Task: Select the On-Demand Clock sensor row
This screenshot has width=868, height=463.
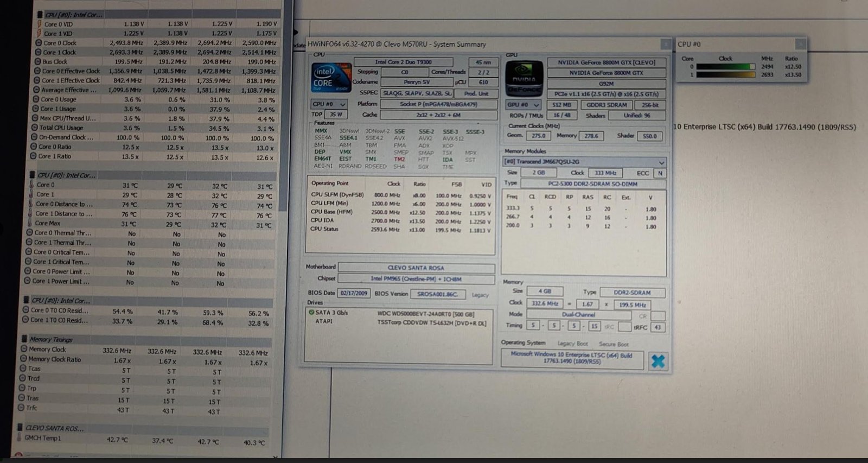Action: [154, 137]
